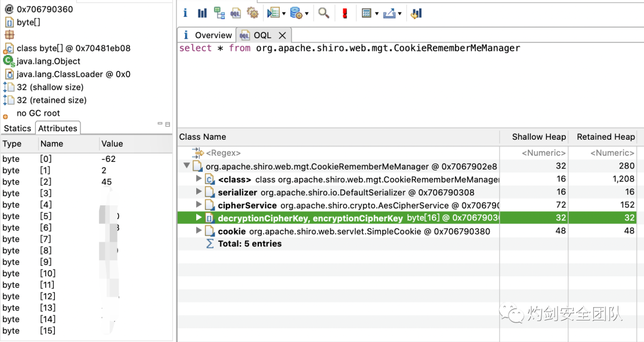Expand the serializer DefaultSerializer row
The width and height of the screenshot is (644, 342).
click(x=199, y=192)
